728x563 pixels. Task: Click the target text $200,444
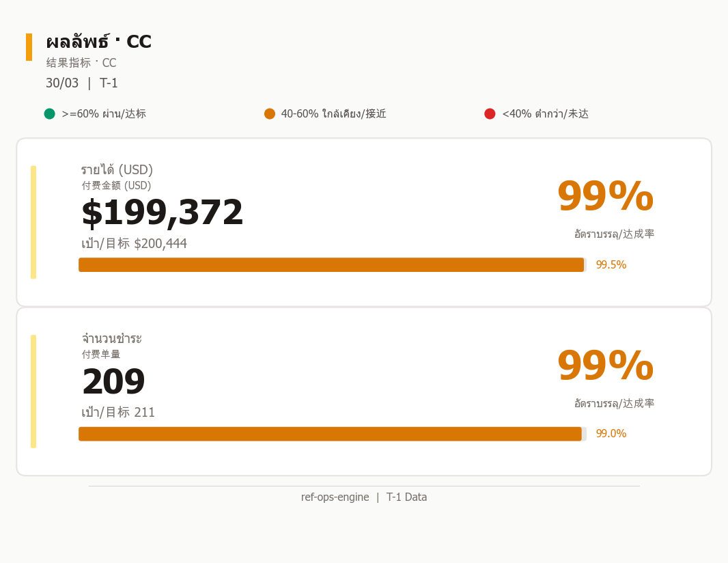pyautogui.click(x=160, y=243)
